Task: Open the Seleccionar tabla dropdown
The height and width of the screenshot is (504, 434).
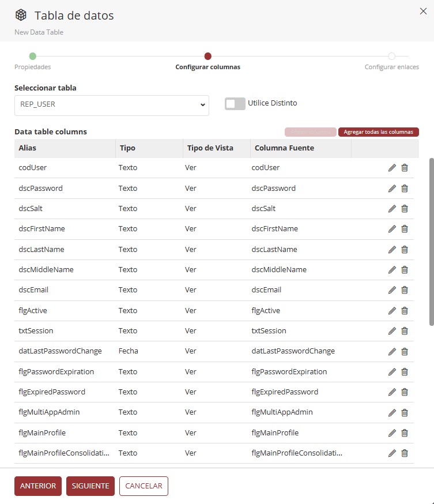Action: pyautogui.click(x=111, y=105)
